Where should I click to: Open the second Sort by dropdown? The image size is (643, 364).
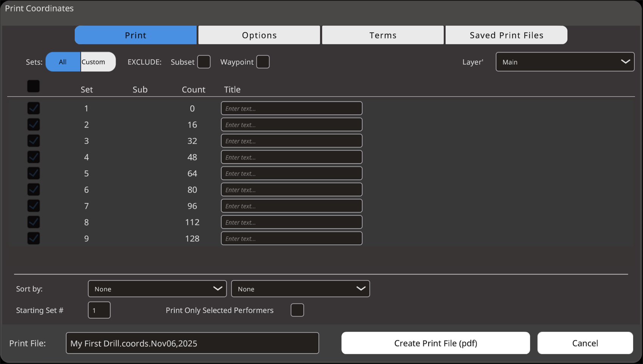300,289
